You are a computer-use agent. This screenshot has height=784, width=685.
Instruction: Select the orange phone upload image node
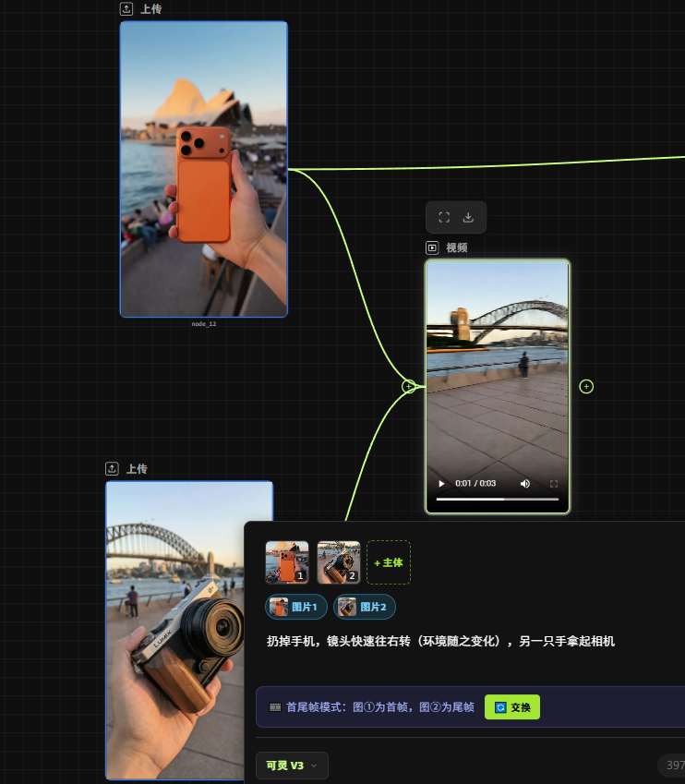[203, 169]
